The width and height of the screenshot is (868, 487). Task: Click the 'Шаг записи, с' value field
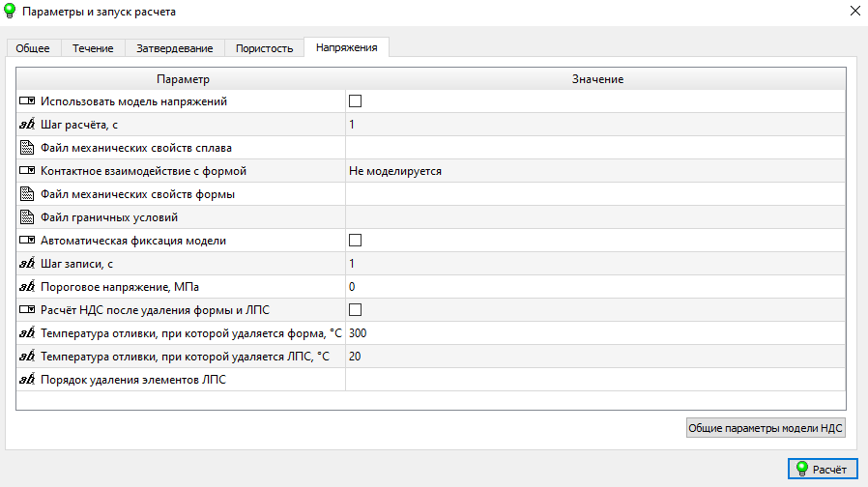(x=593, y=264)
